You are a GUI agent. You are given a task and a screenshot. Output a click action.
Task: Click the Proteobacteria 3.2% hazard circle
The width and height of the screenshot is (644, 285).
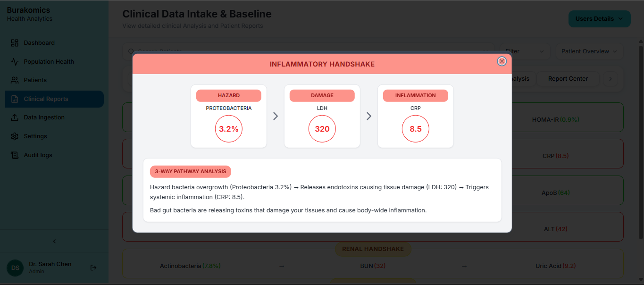click(x=229, y=129)
